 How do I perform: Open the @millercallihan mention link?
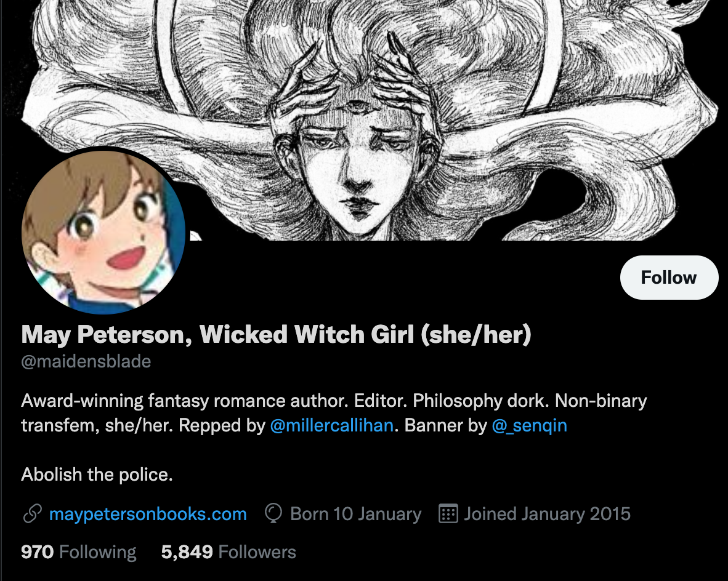tap(331, 425)
